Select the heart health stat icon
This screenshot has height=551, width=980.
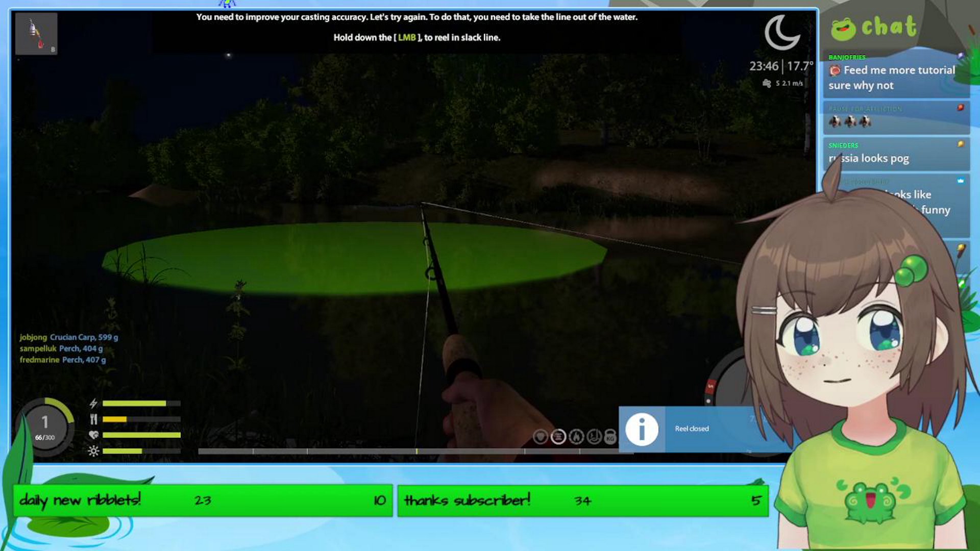point(93,435)
